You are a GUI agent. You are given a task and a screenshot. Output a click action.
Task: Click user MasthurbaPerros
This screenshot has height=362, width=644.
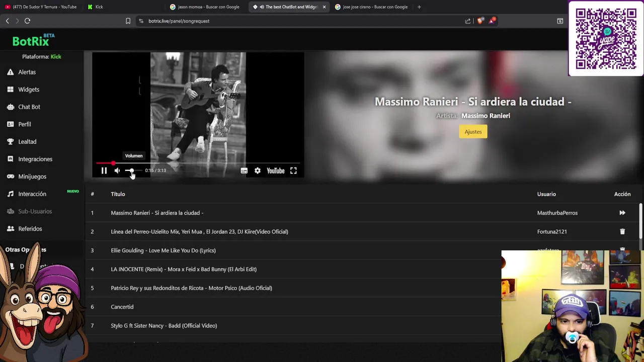pyautogui.click(x=557, y=213)
